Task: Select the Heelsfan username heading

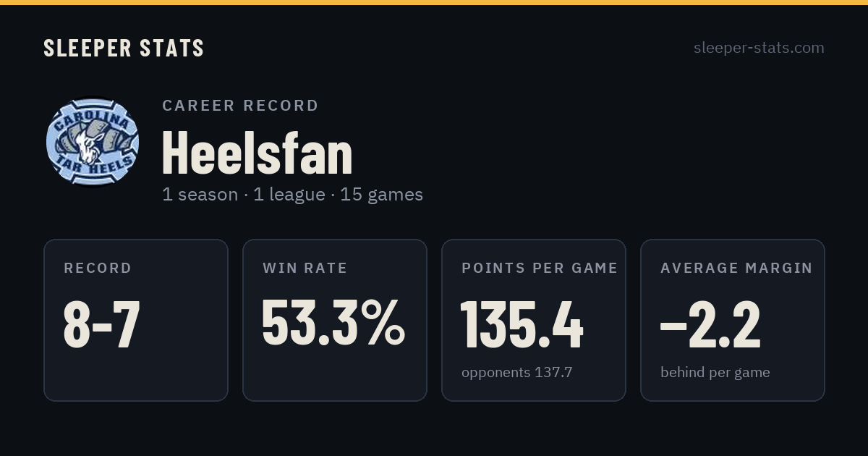Action: pyautogui.click(x=258, y=153)
